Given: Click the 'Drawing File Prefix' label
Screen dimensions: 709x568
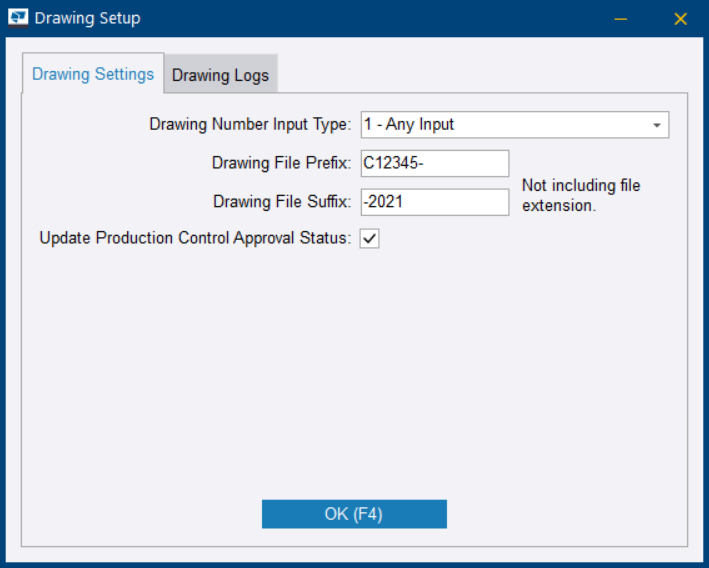Looking at the screenshot, I should (281, 163).
